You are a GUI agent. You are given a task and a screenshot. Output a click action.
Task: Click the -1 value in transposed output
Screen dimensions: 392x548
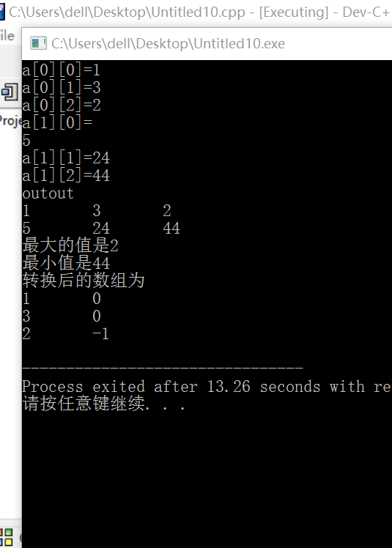coord(100,333)
